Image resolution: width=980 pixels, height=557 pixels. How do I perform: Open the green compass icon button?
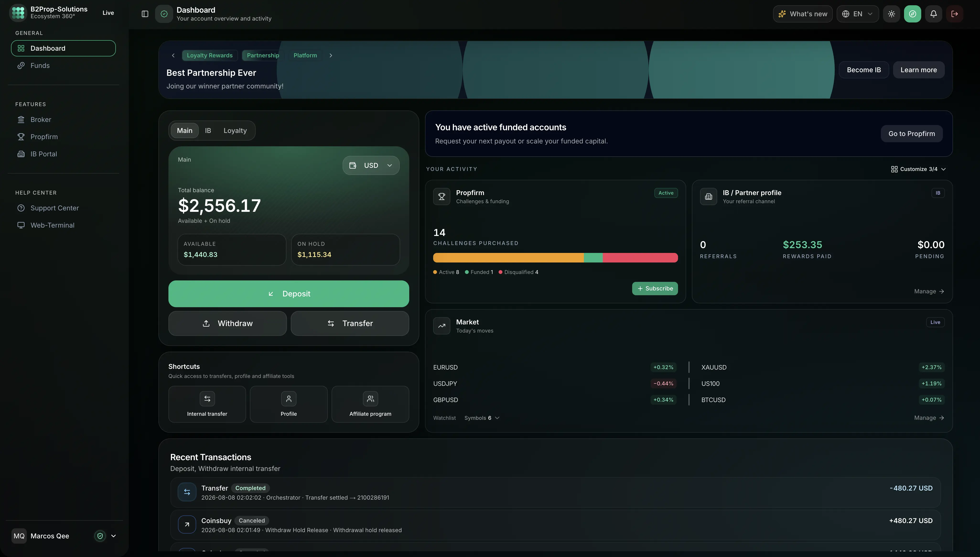coord(912,14)
